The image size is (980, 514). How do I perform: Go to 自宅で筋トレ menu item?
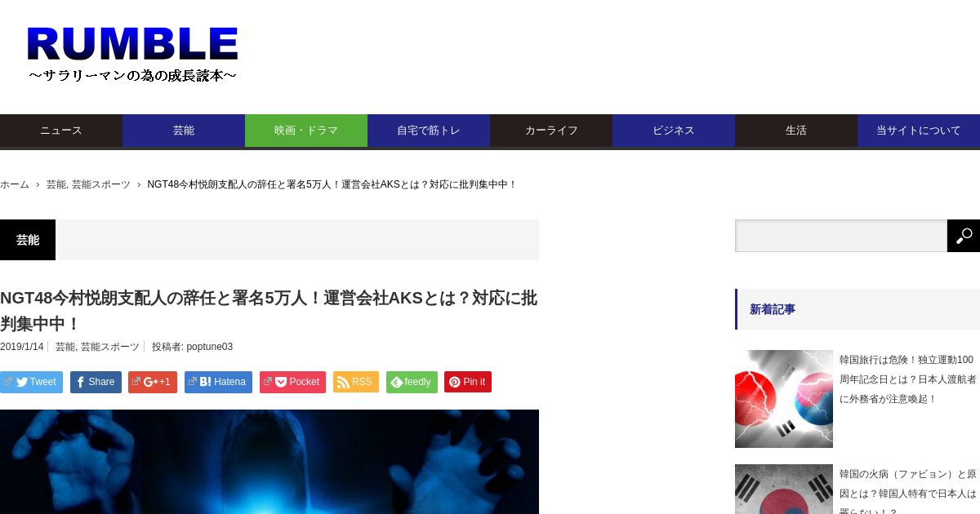pos(429,131)
